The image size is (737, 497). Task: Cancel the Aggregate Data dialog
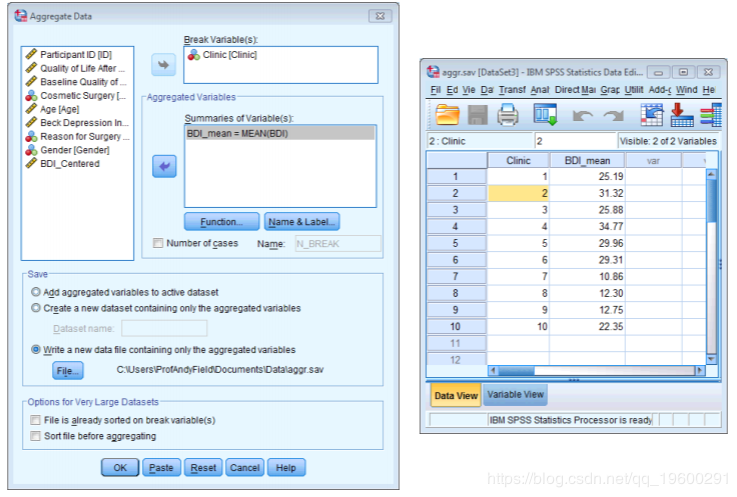coord(244,467)
